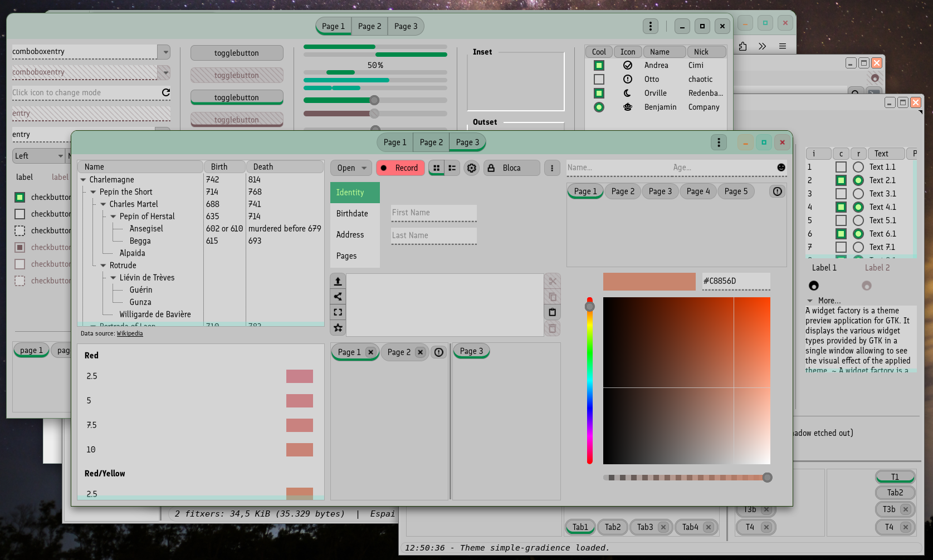Click the Record button
The image size is (933, 560).
pyautogui.click(x=400, y=168)
